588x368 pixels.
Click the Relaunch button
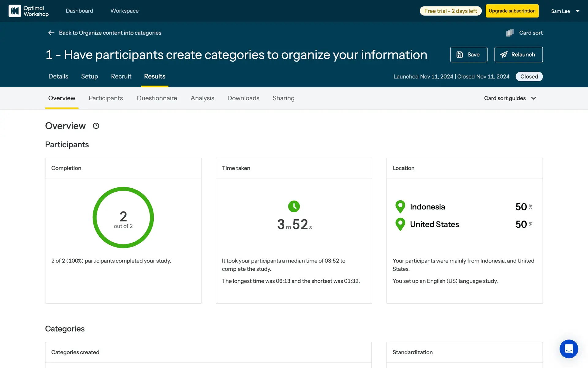(x=518, y=55)
